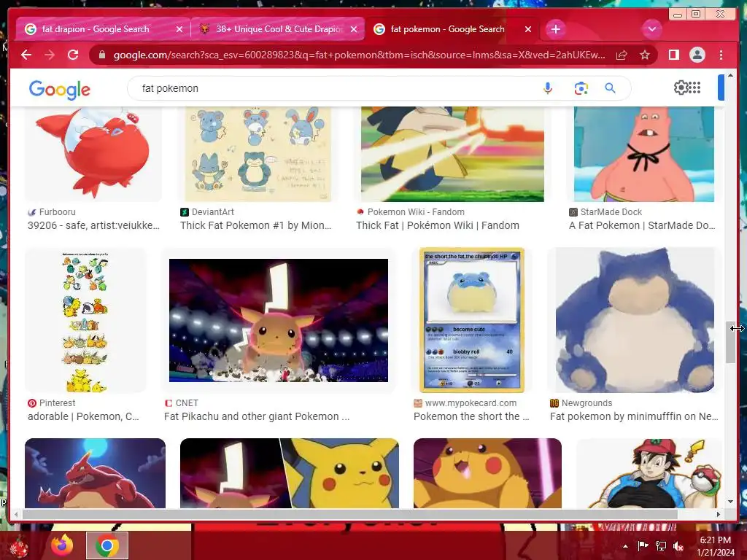Click the vertical scrollbar thumb
This screenshot has height=560, width=747.
(730, 343)
